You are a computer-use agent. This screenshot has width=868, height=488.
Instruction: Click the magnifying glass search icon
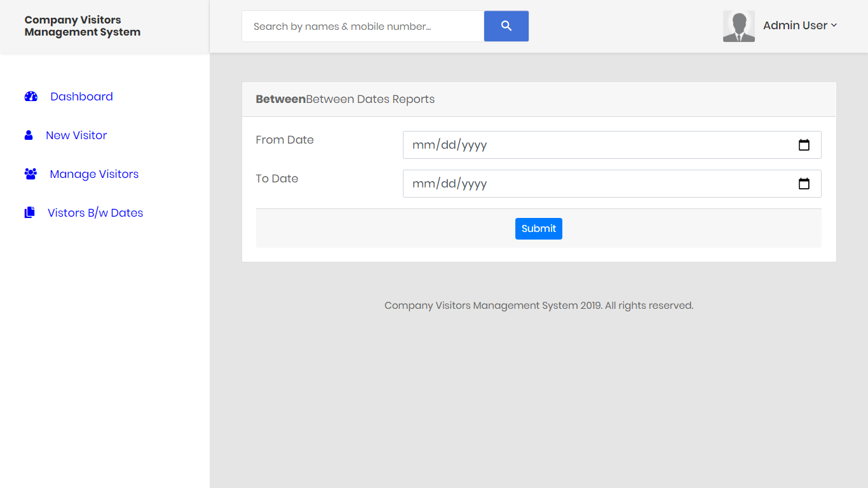pyautogui.click(x=506, y=25)
